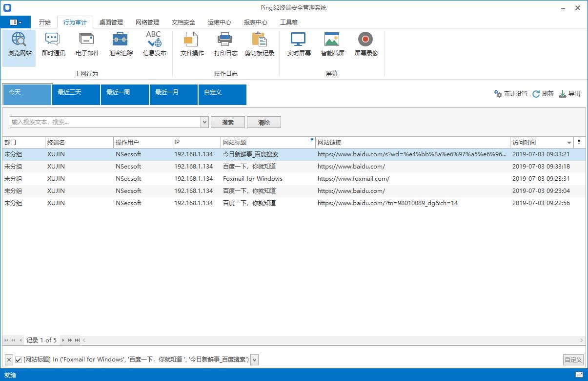Open the 剪切板记录 clipboard records

coord(259,44)
